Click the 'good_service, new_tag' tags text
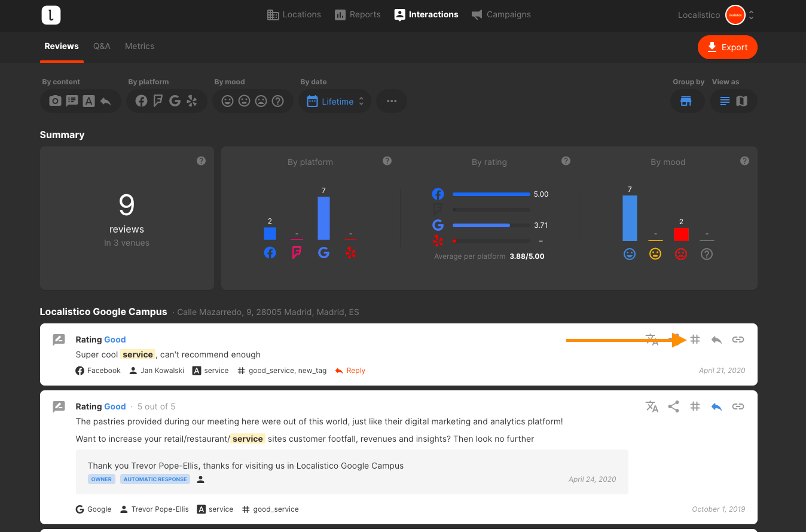Image resolution: width=806 pixels, height=532 pixels. click(x=288, y=371)
